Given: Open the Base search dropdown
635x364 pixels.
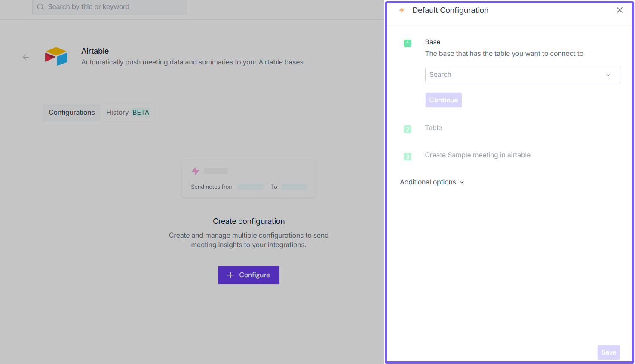Looking at the screenshot, I should pyautogui.click(x=516, y=75).
